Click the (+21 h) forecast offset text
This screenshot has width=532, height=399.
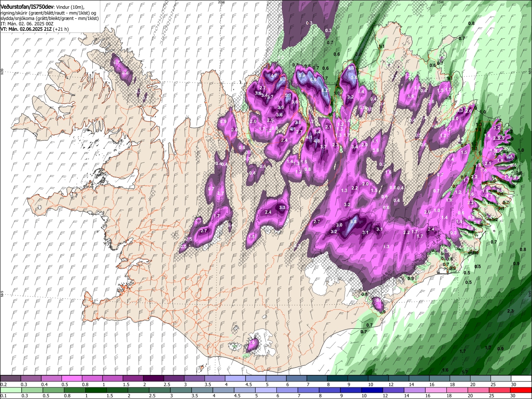tap(61, 29)
